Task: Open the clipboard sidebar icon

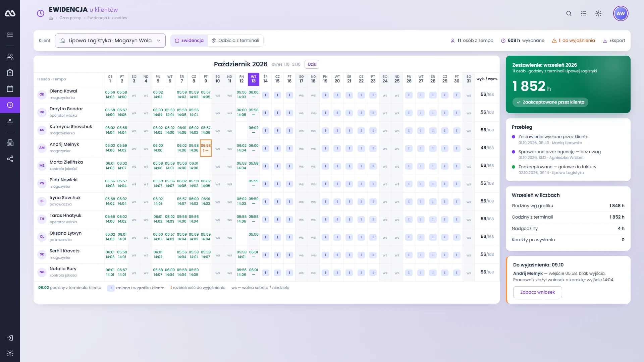Action: click(10, 73)
